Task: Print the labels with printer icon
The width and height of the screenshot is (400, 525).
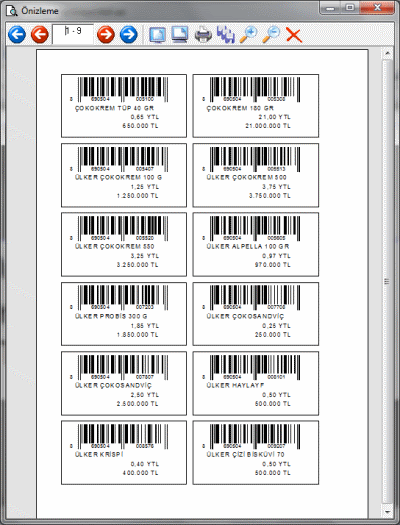Action: tap(203, 35)
